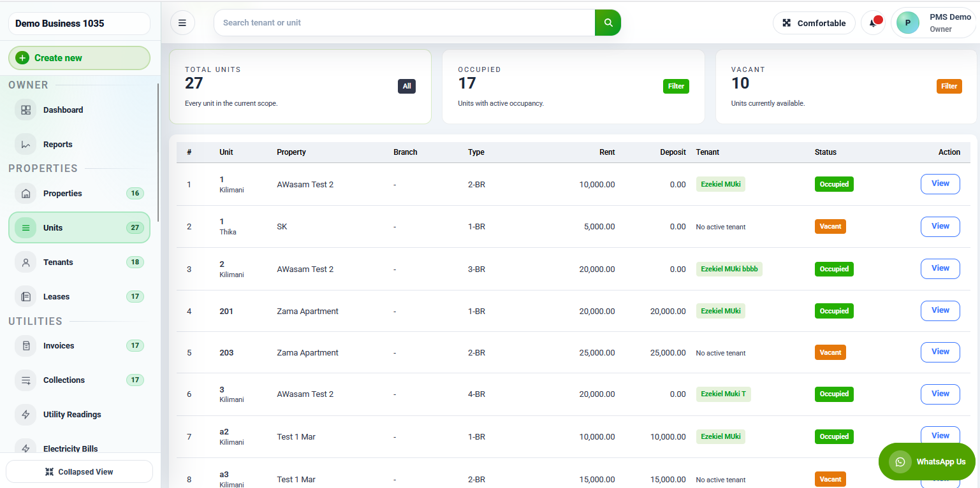
Task: Select the Units section
Action: point(52,227)
